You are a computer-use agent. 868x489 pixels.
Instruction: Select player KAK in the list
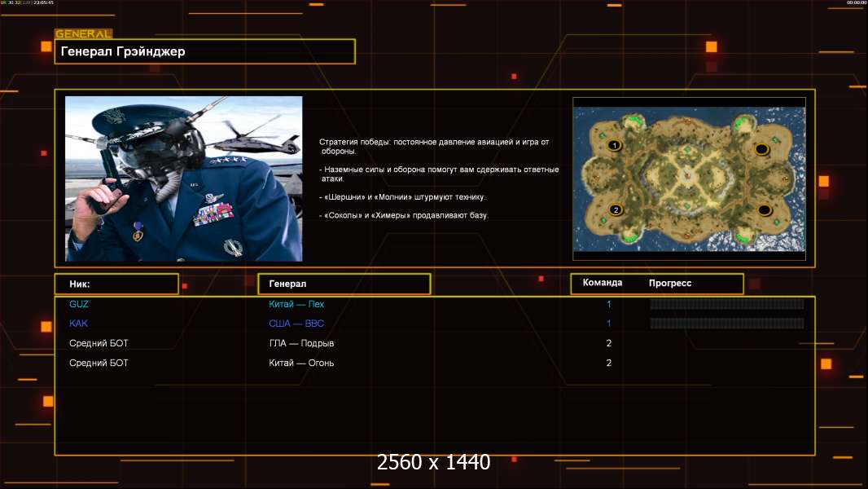tap(78, 324)
